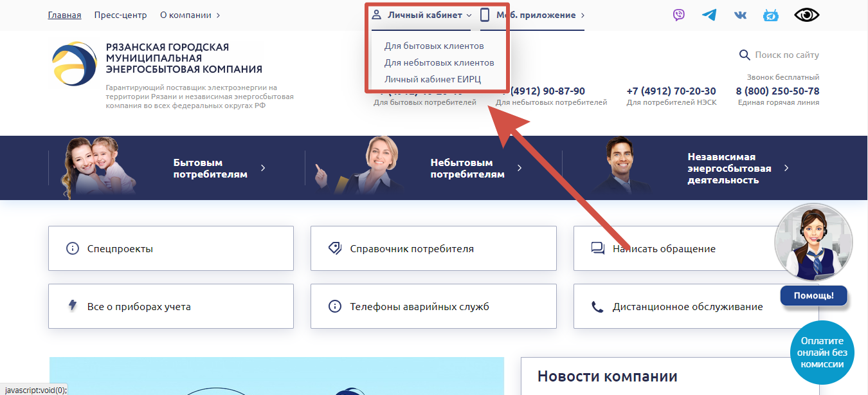Open the Справочник потребителя card

coord(433,248)
